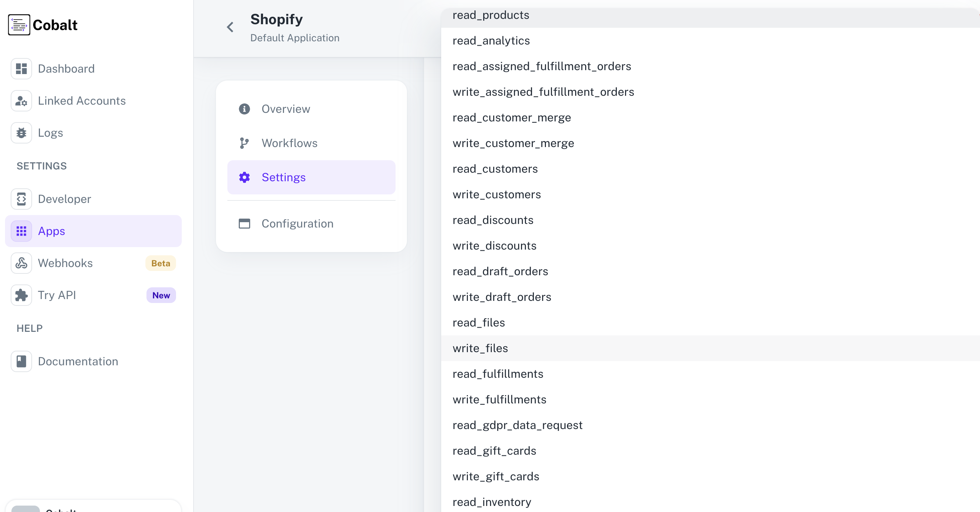Go back using the arrow next to Shopify
The width and height of the screenshot is (980, 512).
[x=230, y=27]
